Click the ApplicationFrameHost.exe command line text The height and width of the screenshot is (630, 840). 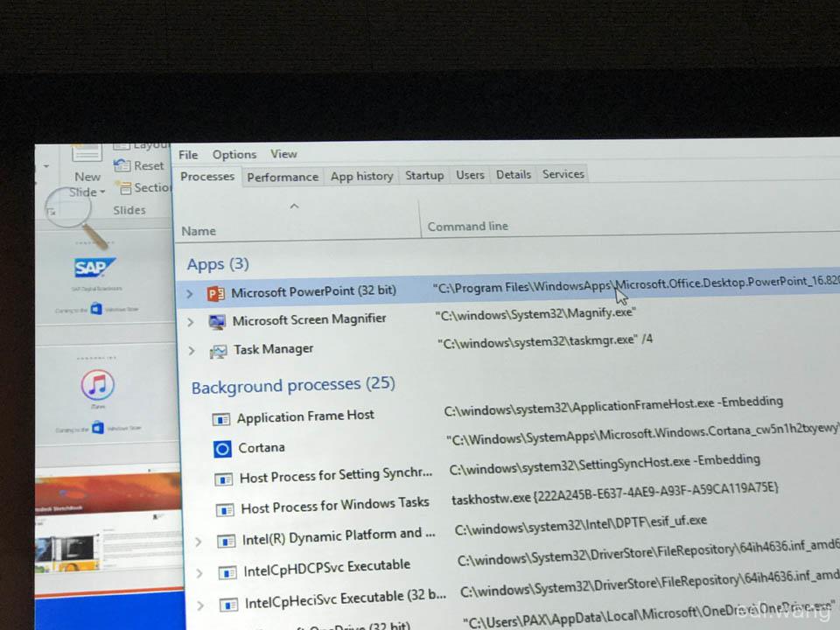click(x=613, y=406)
